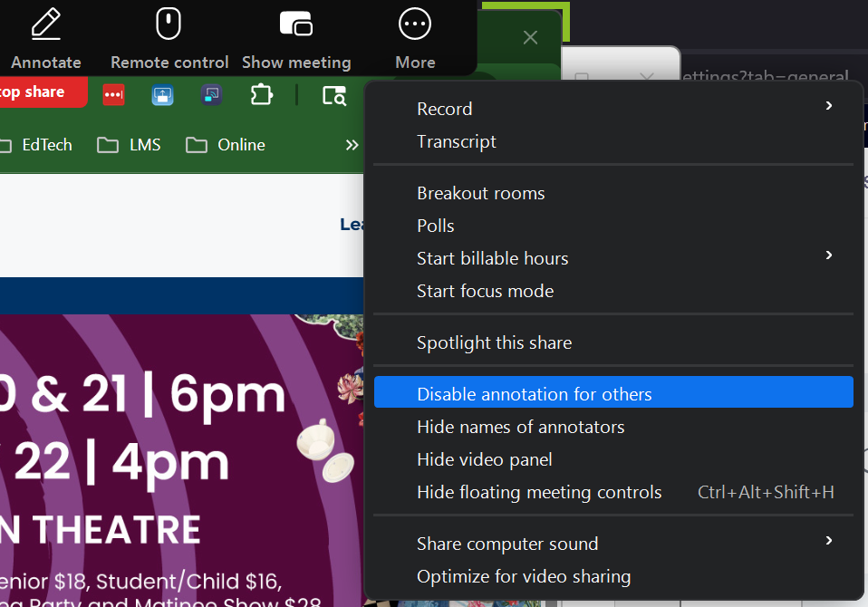Open the browser Extensions puzzle icon
This screenshot has height=607, width=868.
tap(261, 94)
